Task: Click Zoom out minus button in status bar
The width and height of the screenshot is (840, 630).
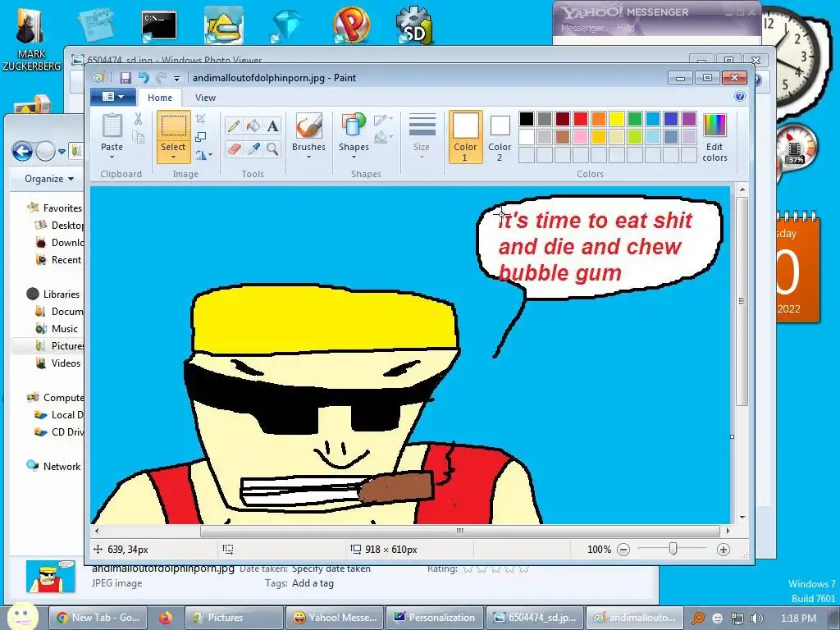Action: [623, 549]
